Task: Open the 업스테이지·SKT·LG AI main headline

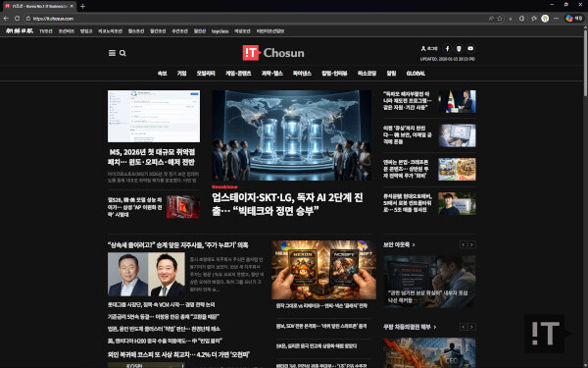Action: click(287, 204)
